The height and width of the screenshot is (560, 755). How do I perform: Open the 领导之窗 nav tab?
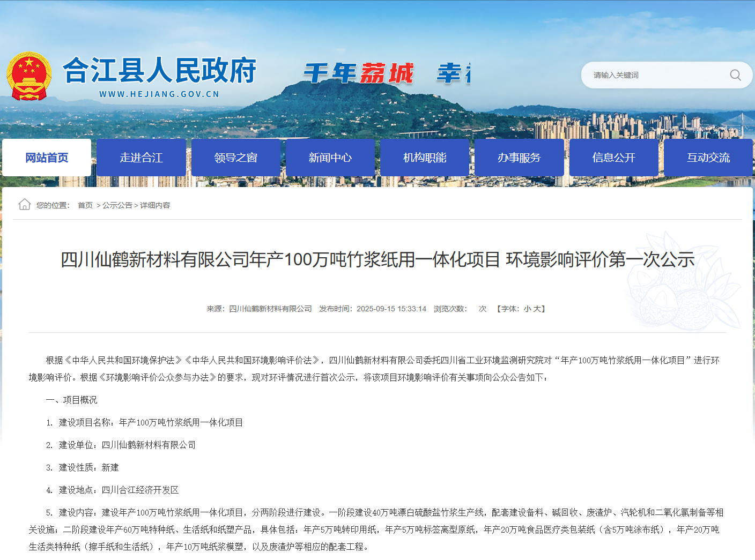tap(236, 158)
